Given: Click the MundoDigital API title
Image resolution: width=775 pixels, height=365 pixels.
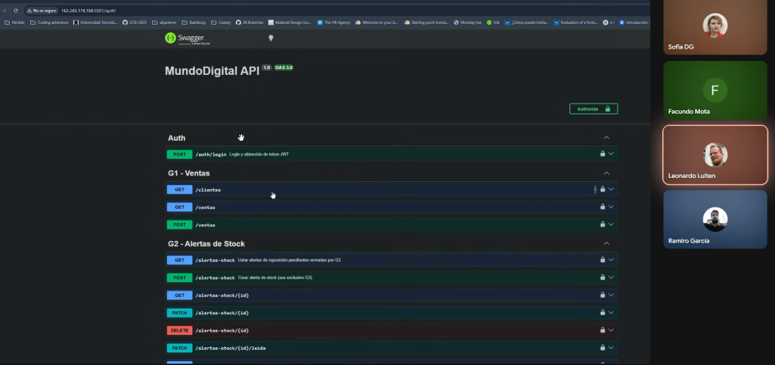Looking at the screenshot, I should [212, 71].
